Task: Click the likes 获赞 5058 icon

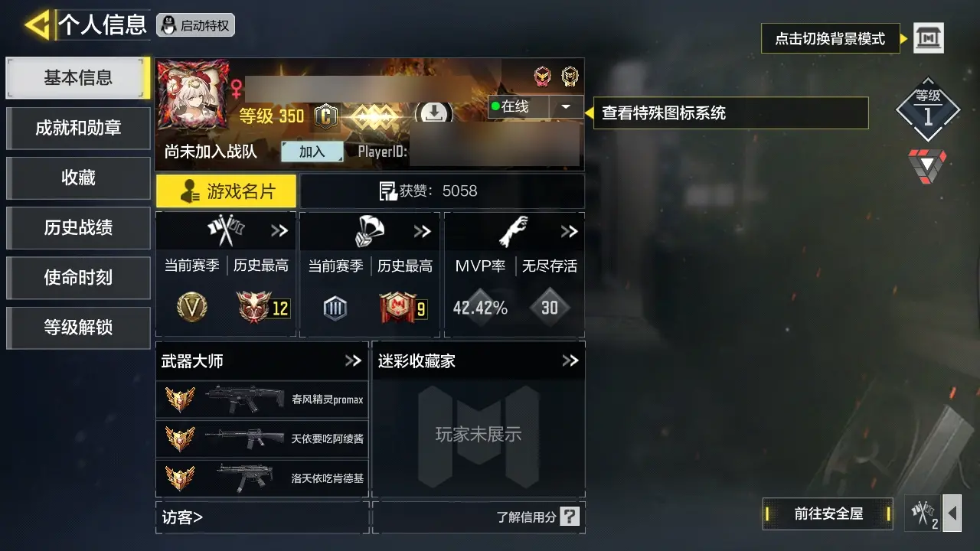Action: pos(388,191)
